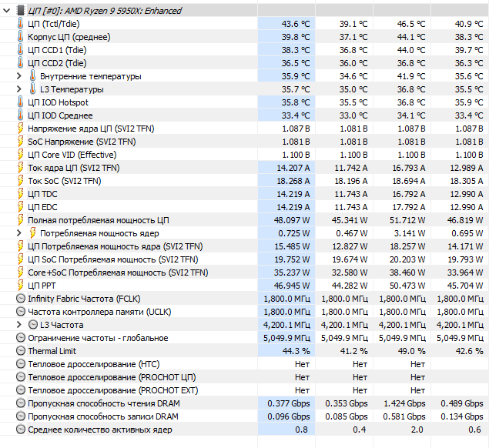
Task: Click lightning icon of ЦП Core VID (Effective)
Action: (x=20, y=155)
